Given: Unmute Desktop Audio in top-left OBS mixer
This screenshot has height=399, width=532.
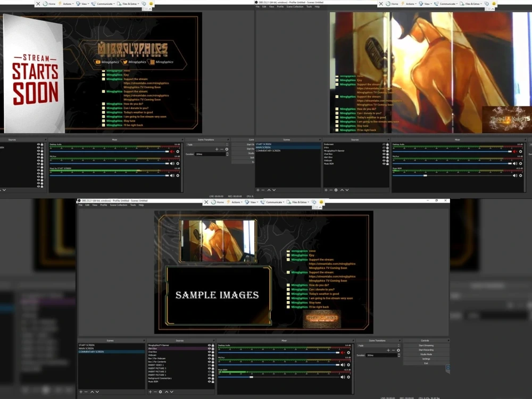Looking at the screenshot, I should [172, 151].
